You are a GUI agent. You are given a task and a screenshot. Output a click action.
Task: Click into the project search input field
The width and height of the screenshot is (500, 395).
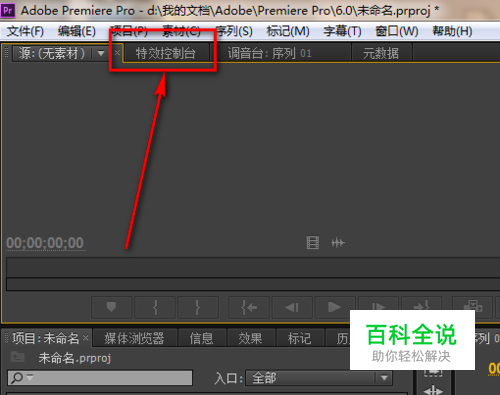tap(100, 378)
